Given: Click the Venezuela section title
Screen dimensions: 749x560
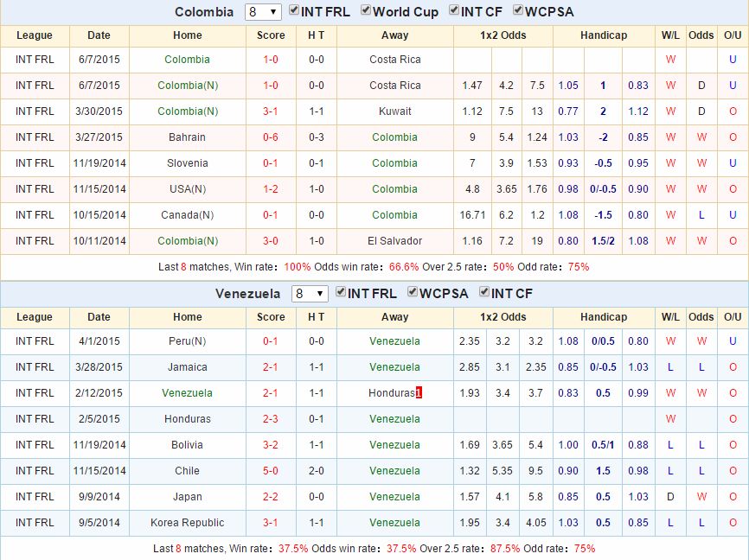Looking at the screenshot, I should 247,294.
